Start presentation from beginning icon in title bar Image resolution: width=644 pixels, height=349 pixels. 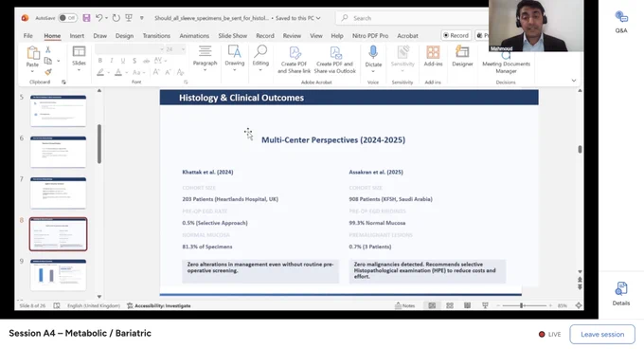129,18
